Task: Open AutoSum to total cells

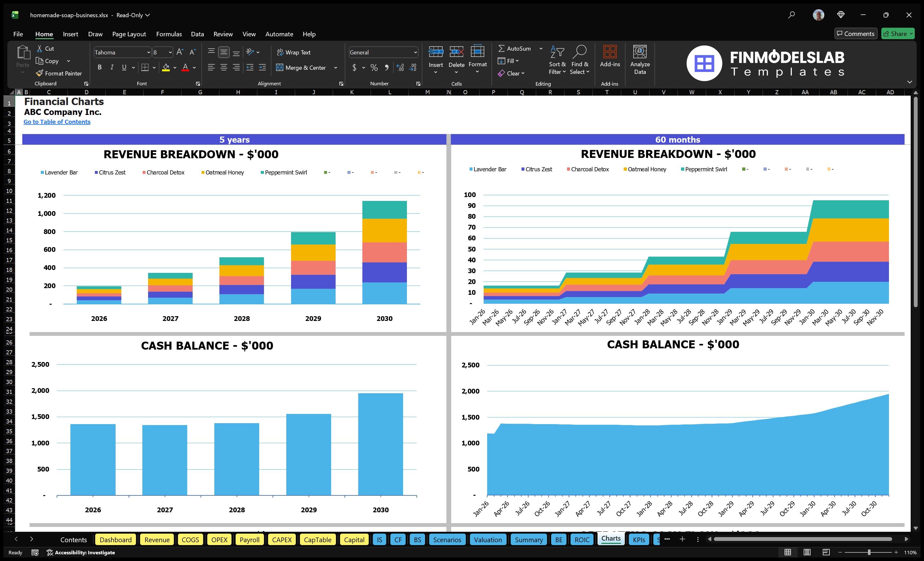Action: point(517,48)
